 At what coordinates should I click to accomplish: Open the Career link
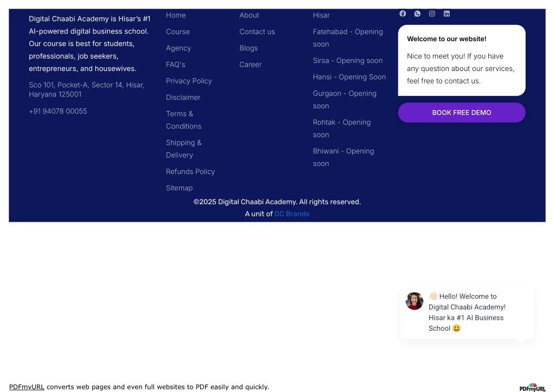250,65
